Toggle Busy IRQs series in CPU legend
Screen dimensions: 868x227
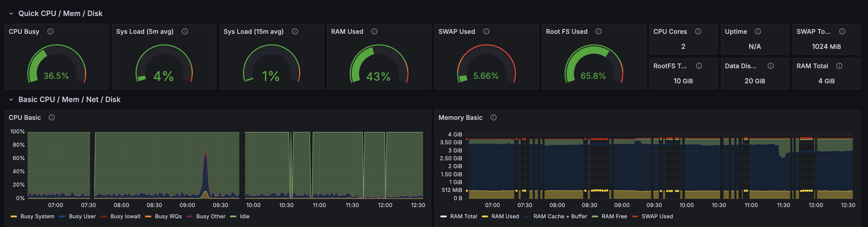168,216
